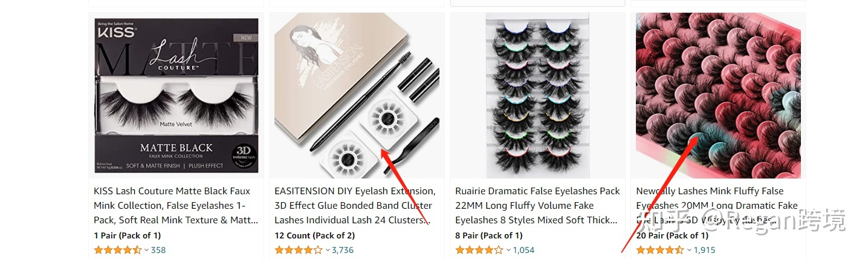Click star rating icons of Newcally product
The image size is (868, 259).
pyautogui.click(x=660, y=250)
